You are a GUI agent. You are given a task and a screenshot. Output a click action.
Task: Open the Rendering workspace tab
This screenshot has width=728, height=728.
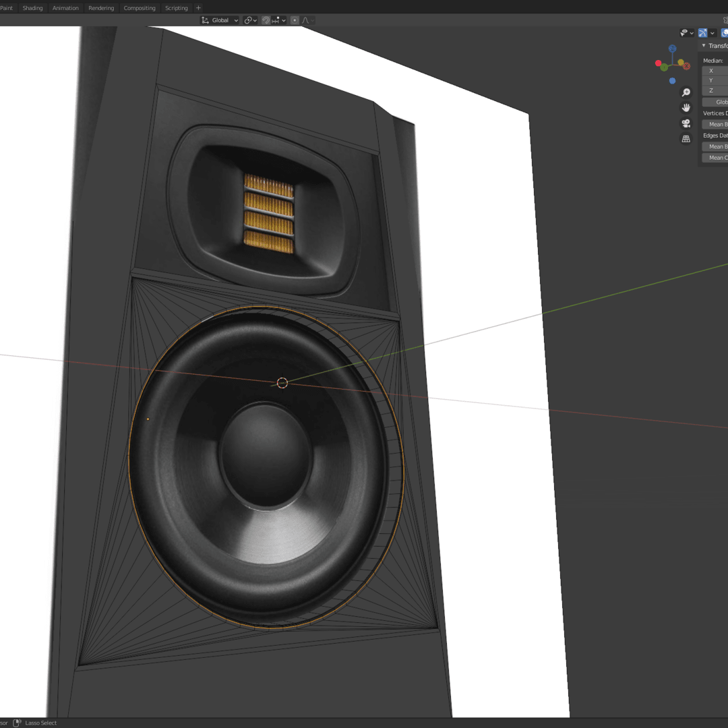point(101,8)
